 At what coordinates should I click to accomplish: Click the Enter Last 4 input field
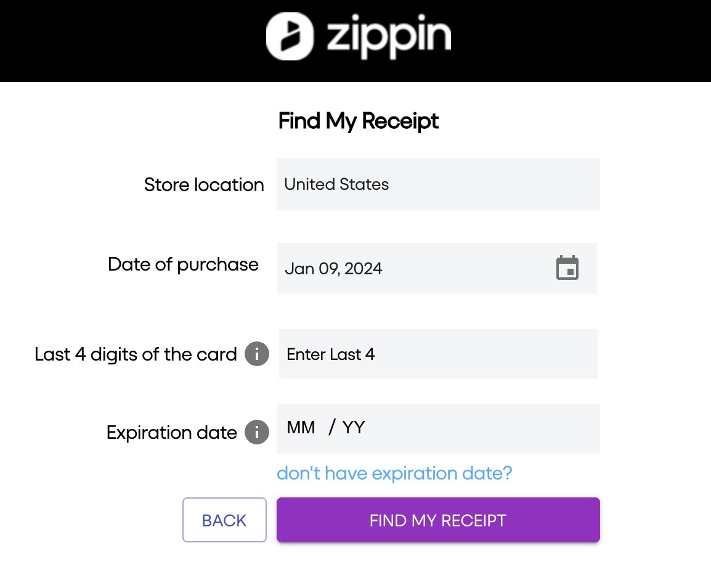pyautogui.click(x=438, y=354)
